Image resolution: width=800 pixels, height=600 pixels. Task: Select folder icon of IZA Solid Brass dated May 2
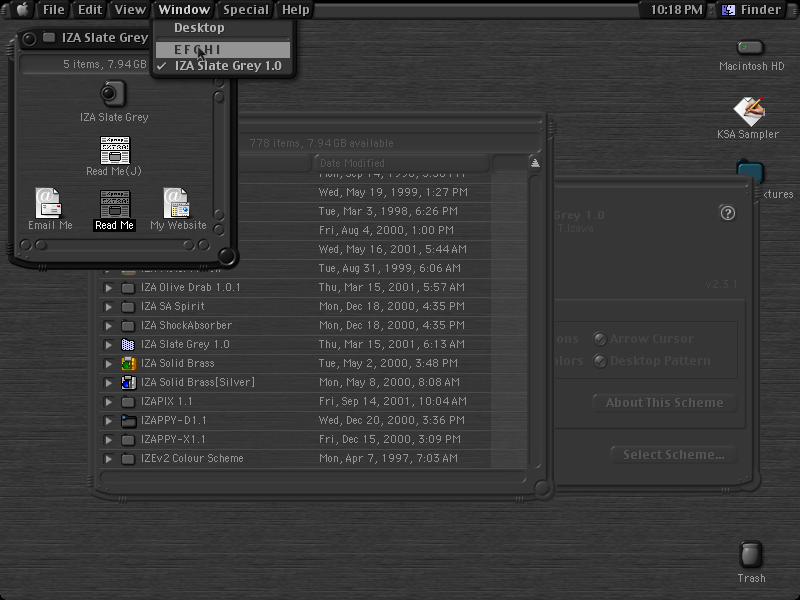(129, 363)
